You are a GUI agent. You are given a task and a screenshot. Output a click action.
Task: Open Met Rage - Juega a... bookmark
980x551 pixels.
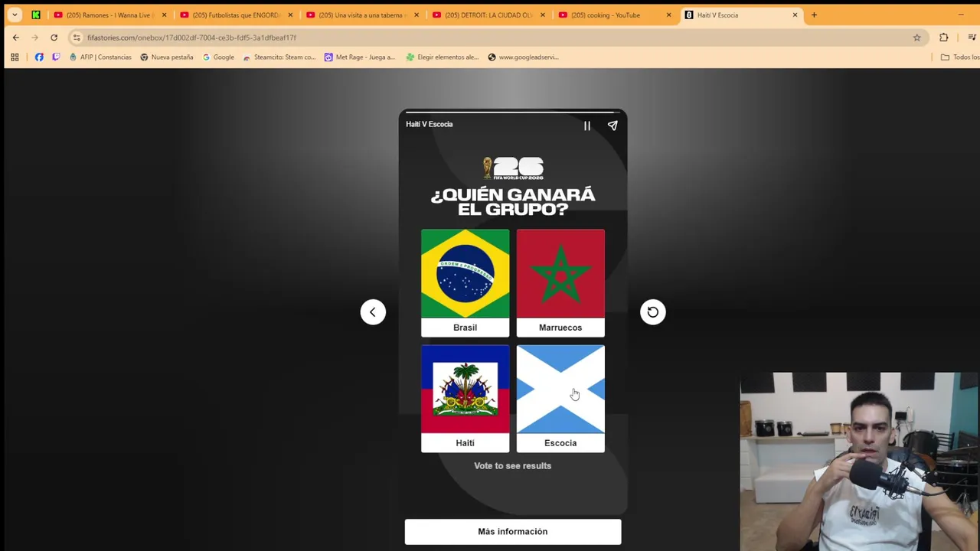pos(360,57)
